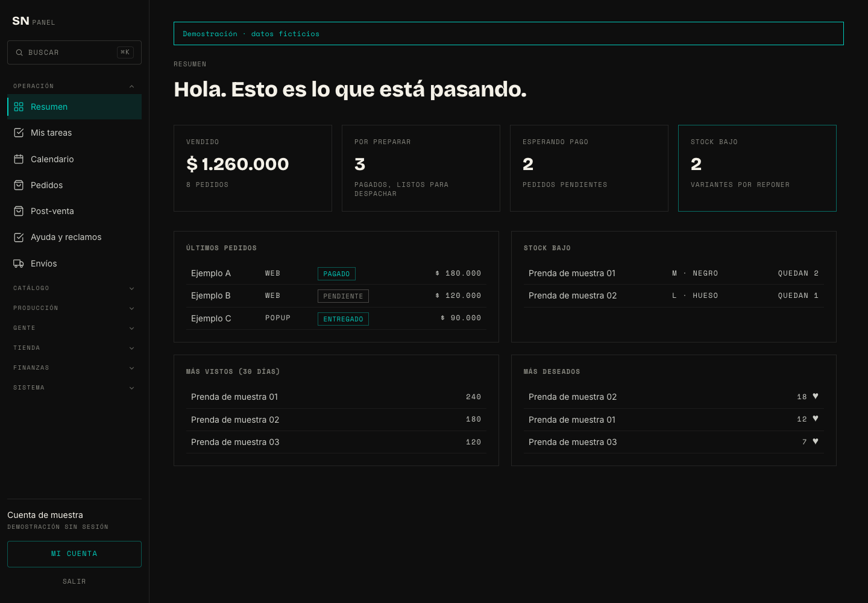Open the Vendido summary card
The image size is (868, 603).
coord(253,168)
